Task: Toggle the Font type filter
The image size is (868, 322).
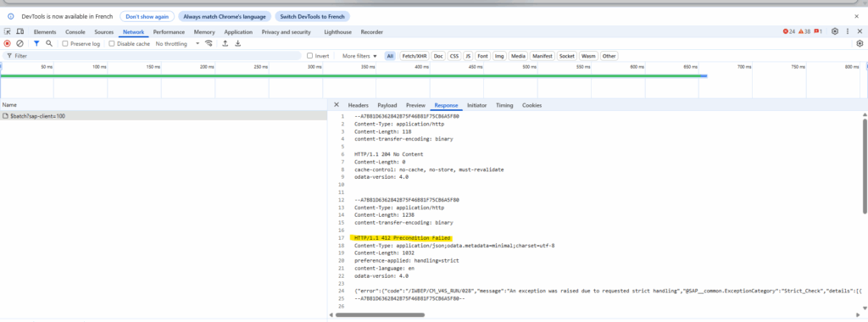Action: point(482,56)
